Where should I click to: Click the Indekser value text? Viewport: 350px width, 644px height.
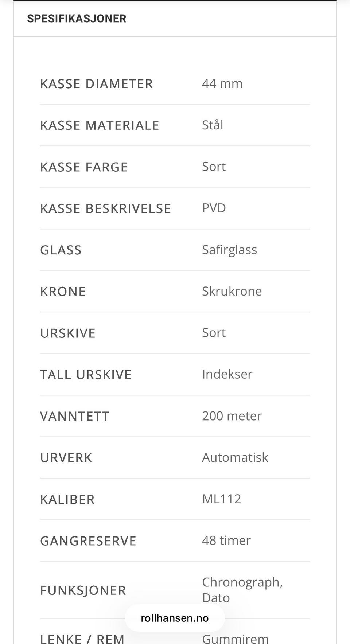pyautogui.click(x=227, y=374)
